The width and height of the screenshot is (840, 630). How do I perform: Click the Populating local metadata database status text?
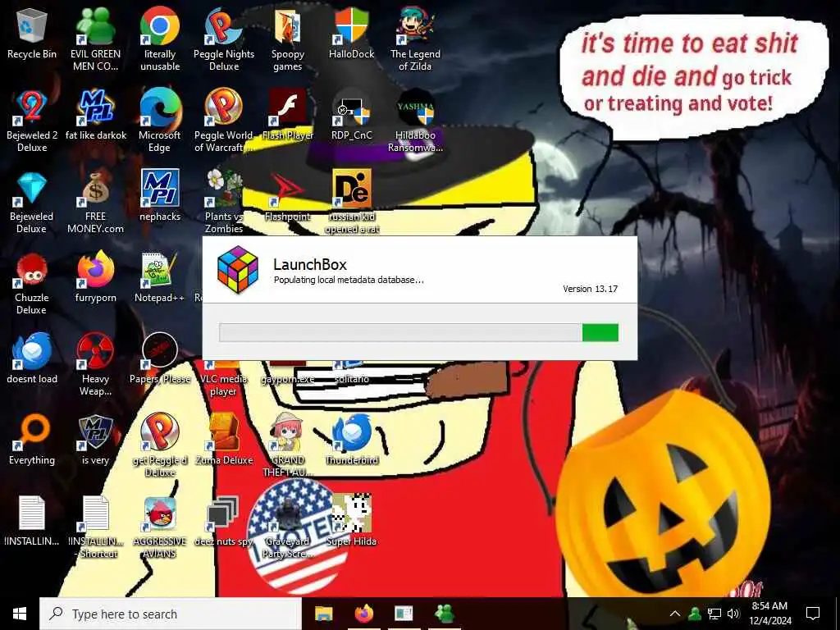tap(349, 280)
